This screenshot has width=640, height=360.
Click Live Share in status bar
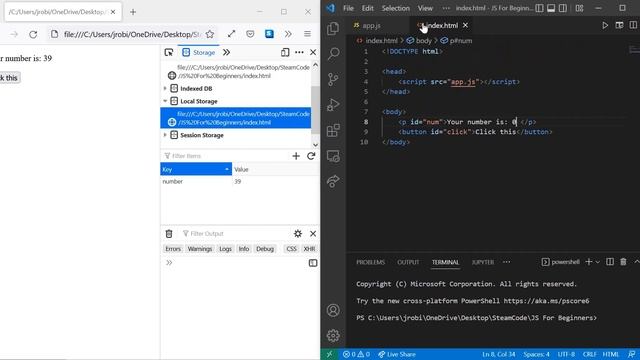click(397, 354)
